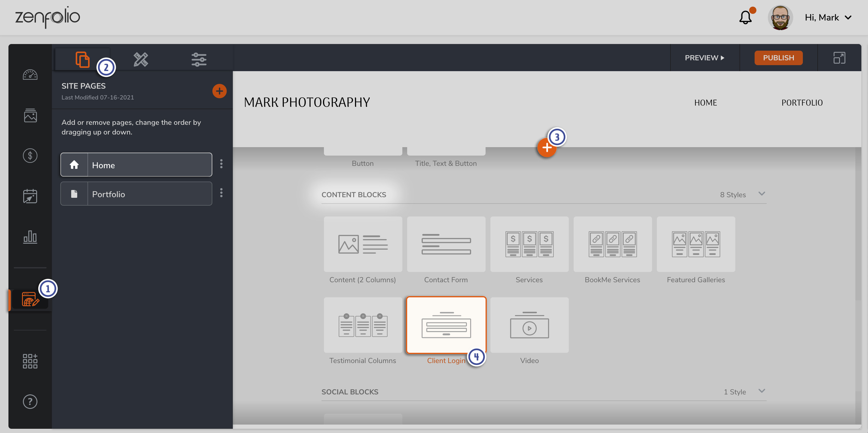This screenshot has width=868, height=433.
Task: Switch to the settings sliders tab
Action: point(199,59)
